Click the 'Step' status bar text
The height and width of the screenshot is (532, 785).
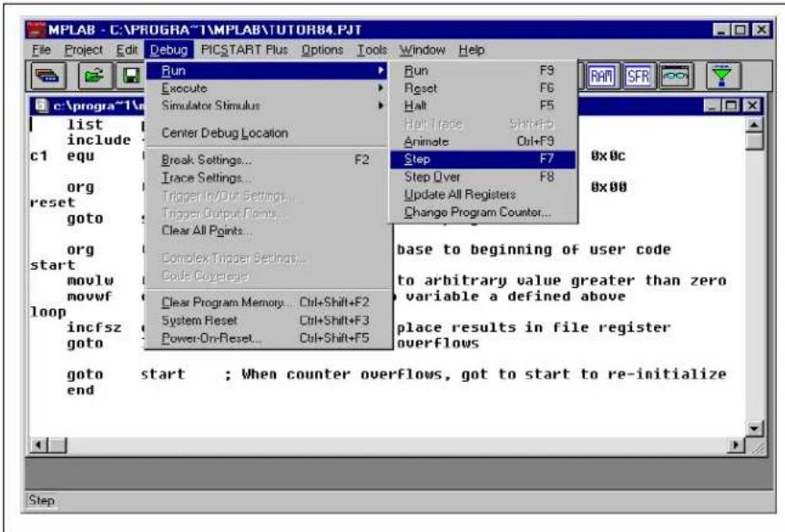point(42,500)
